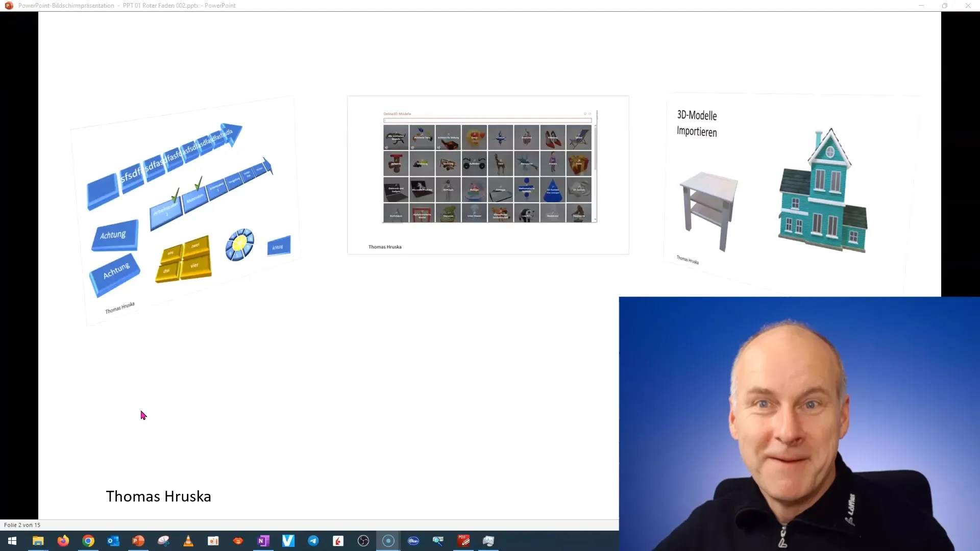Viewport: 980px width, 551px height.
Task: Click the PowerPoint taskbar icon
Action: [138, 540]
